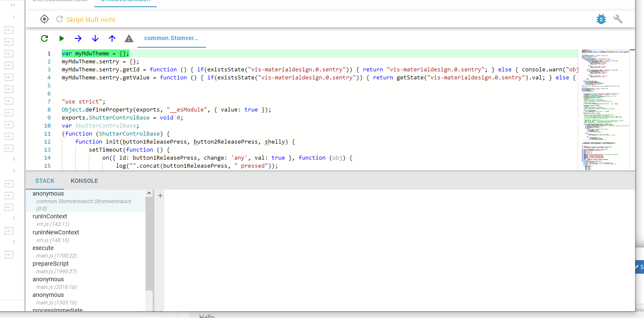644x318 pixels.
Task: Toggle debug mode with the bug icon
Action: [601, 19]
